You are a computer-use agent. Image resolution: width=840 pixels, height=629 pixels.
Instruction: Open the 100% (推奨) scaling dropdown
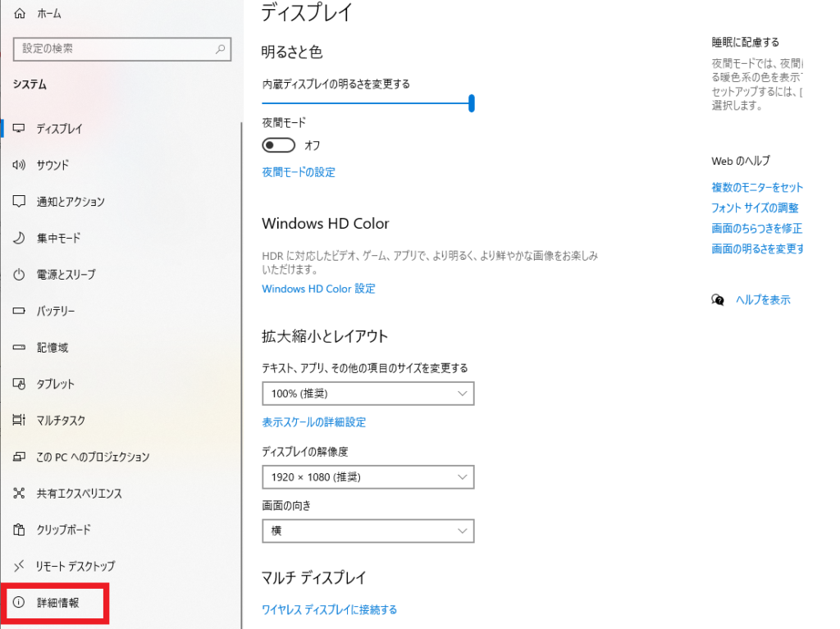tap(368, 394)
